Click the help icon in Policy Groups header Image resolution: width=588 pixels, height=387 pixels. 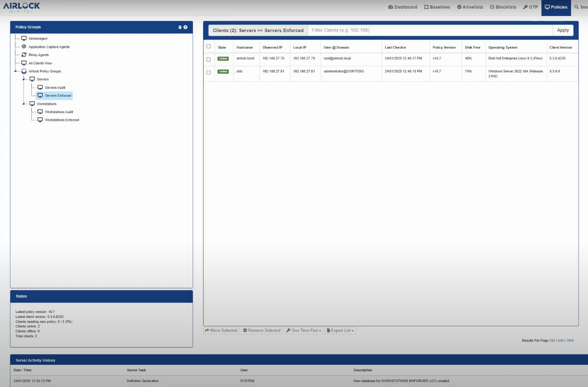pyautogui.click(x=186, y=27)
